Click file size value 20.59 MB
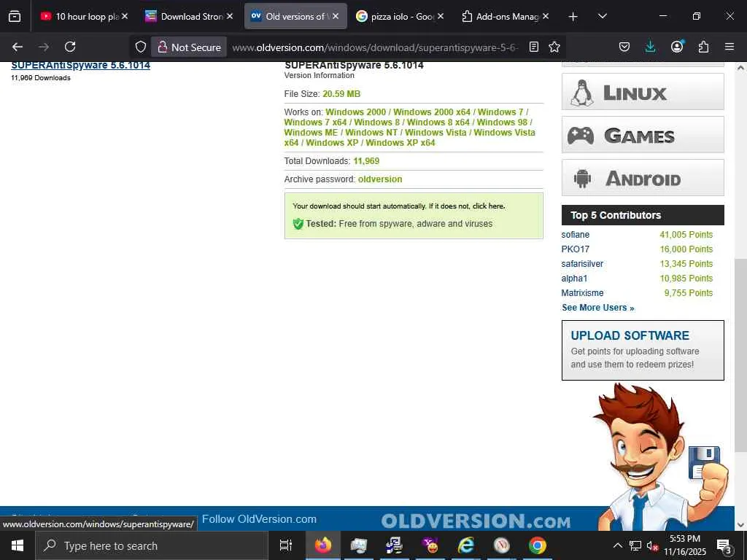The image size is (747, 560). click(341, 94)
